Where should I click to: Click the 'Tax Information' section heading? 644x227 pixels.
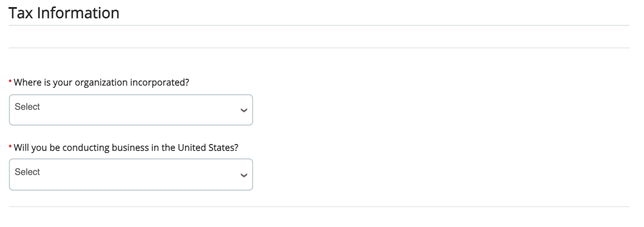[x=64, y=13]
